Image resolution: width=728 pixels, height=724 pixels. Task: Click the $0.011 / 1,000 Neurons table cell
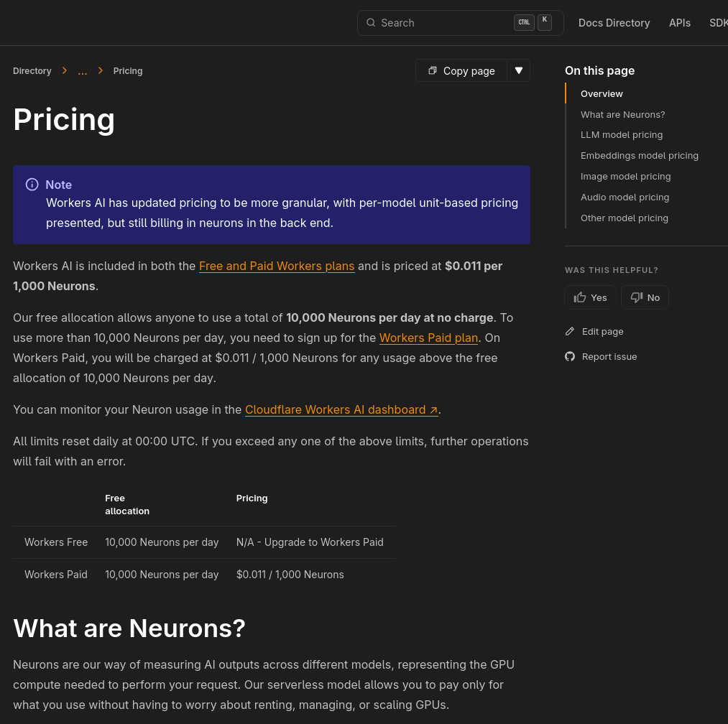290,575
